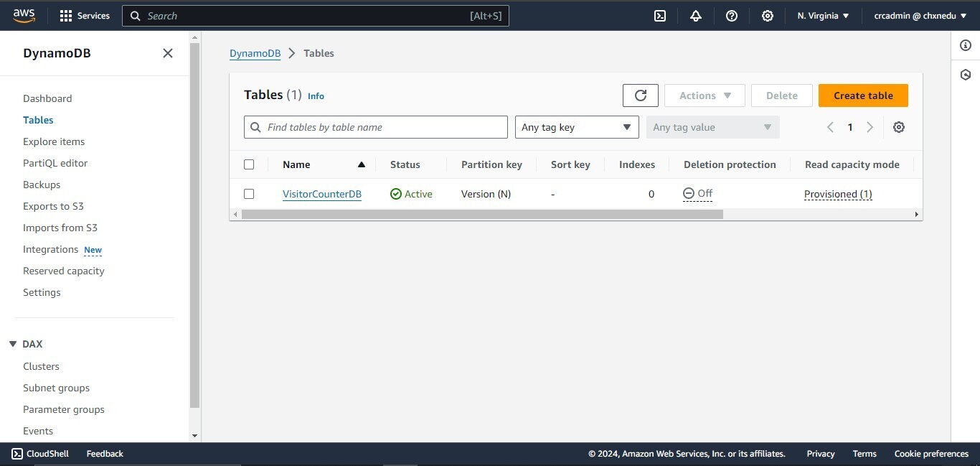
Task: Open the AWS help panel
Action: coord(731,15)
